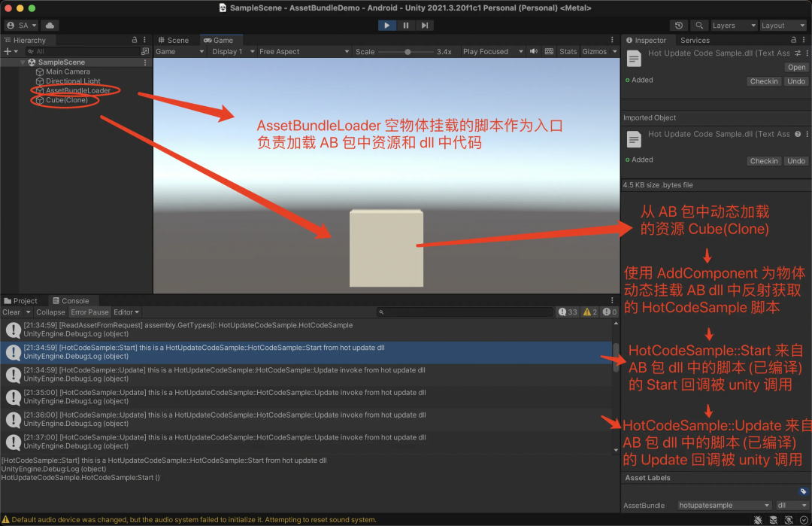Select the Hierarchy tab

pyautogui.click(x=25, y=40)
